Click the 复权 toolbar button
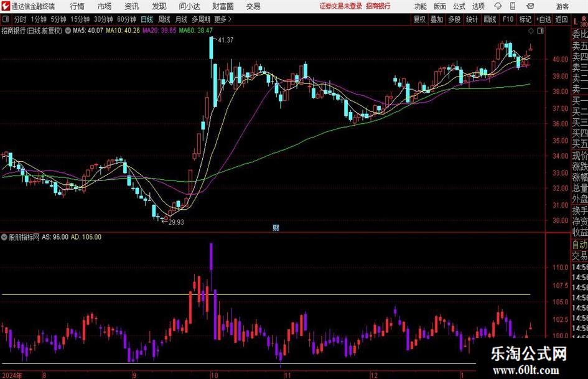This screenshot has width=588, height=379. [419, 19]
